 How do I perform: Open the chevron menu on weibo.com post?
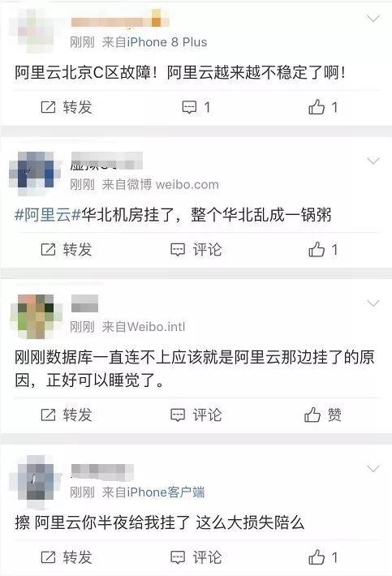coord(373,161)
